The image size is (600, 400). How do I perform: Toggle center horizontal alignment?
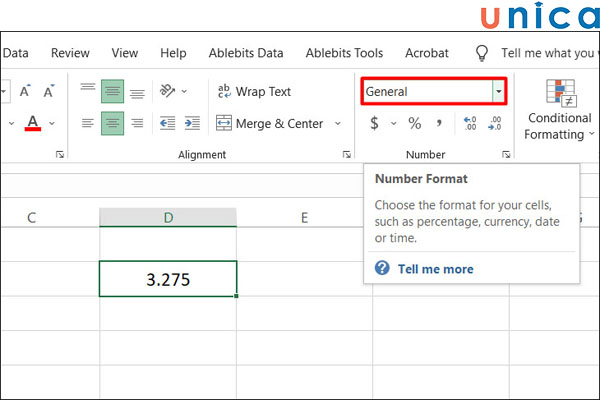pyautogui.click(x=113, y=124)
